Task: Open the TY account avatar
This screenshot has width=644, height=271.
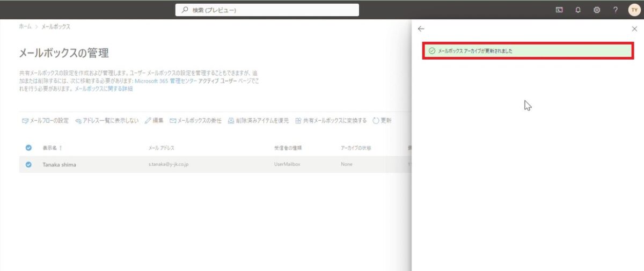Action: tap(634, 10)
